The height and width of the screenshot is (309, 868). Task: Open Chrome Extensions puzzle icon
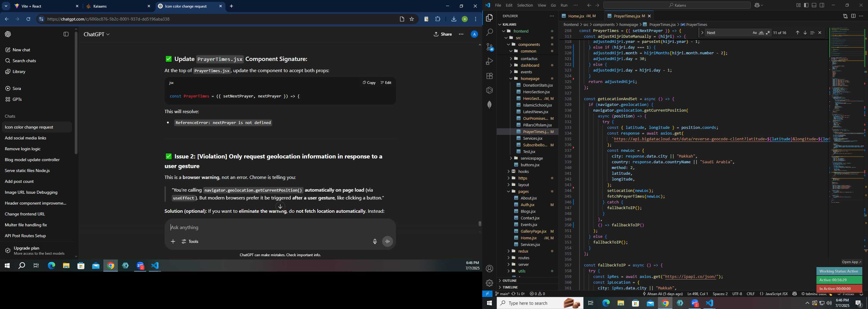[438, 19]
